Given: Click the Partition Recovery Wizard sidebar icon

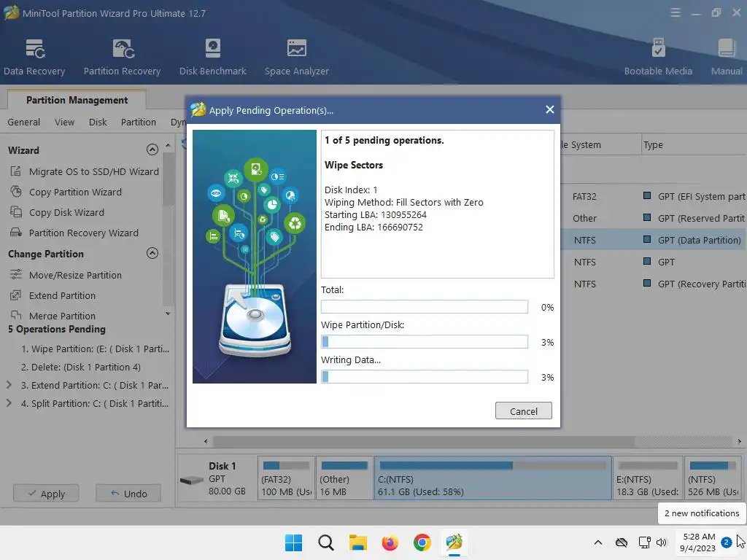Looking at the screenshot, I should pyautogui.click(x=16, y=233).
